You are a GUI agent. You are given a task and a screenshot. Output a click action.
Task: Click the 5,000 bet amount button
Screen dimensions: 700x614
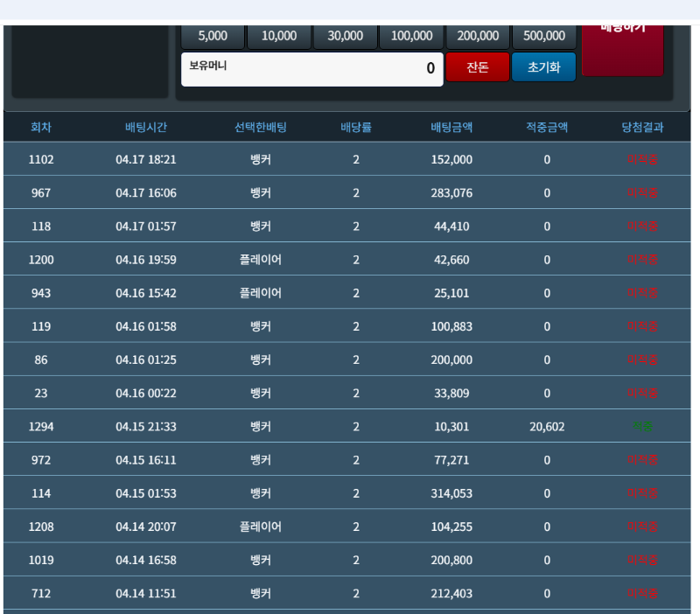coord(213,36)
